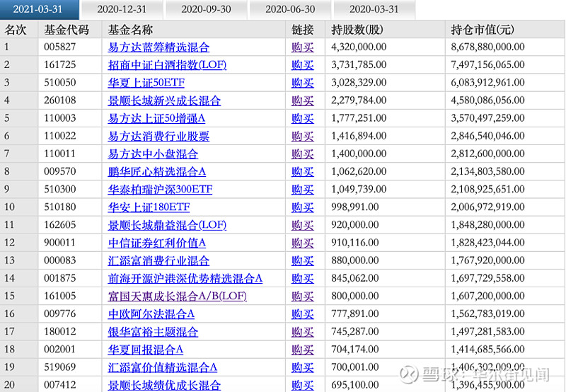The height and width of the screenshot is (392, 566).
Task: Click 购买 for fund 002001
Action: [303, 350]
